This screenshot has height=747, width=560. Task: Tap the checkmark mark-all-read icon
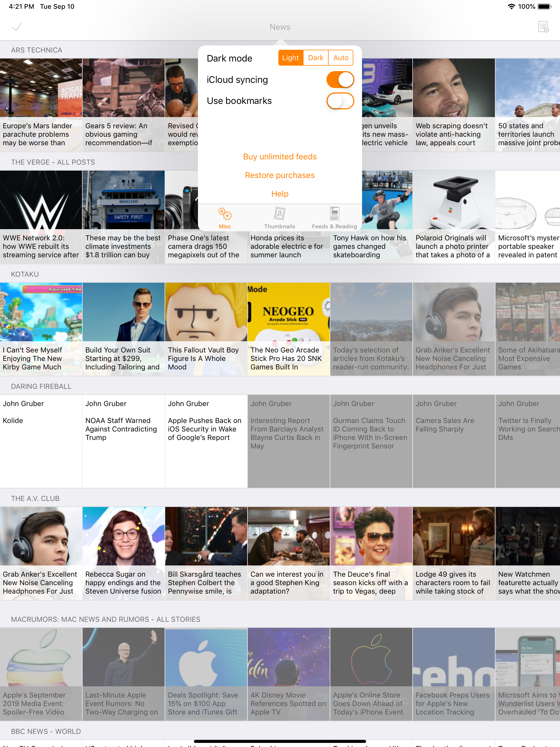click(x=17, y=27)
